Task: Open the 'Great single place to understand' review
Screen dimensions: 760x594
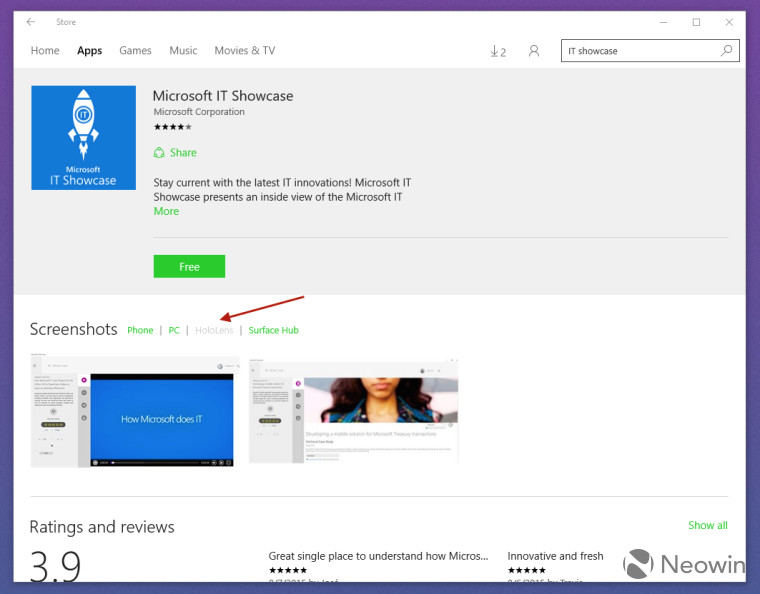Action: click(x=378, y=556)
